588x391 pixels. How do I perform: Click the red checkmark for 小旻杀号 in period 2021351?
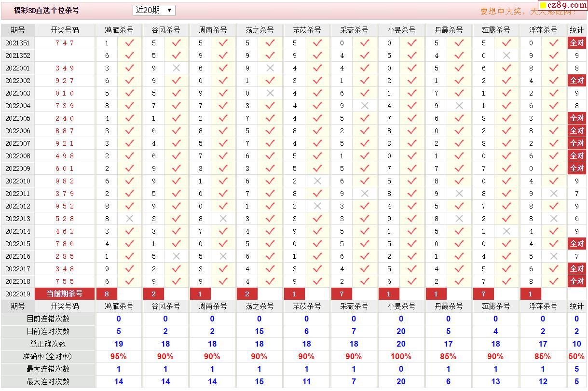(x=411, y=43)
